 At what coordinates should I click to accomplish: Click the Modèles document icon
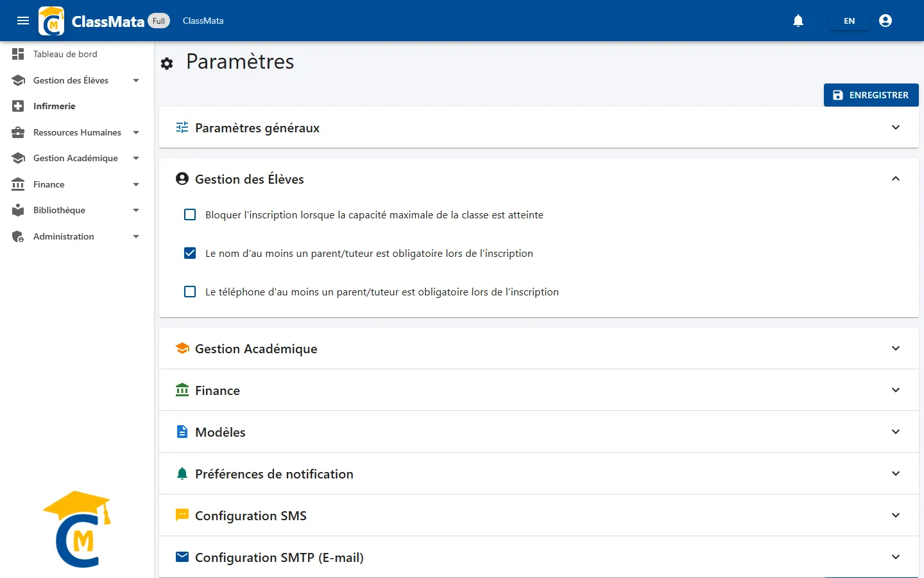coord(182,432)
